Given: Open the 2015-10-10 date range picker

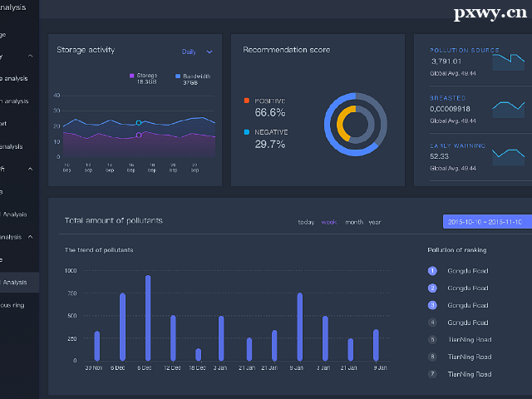Looking at the screenshot, I should point(484,222).
